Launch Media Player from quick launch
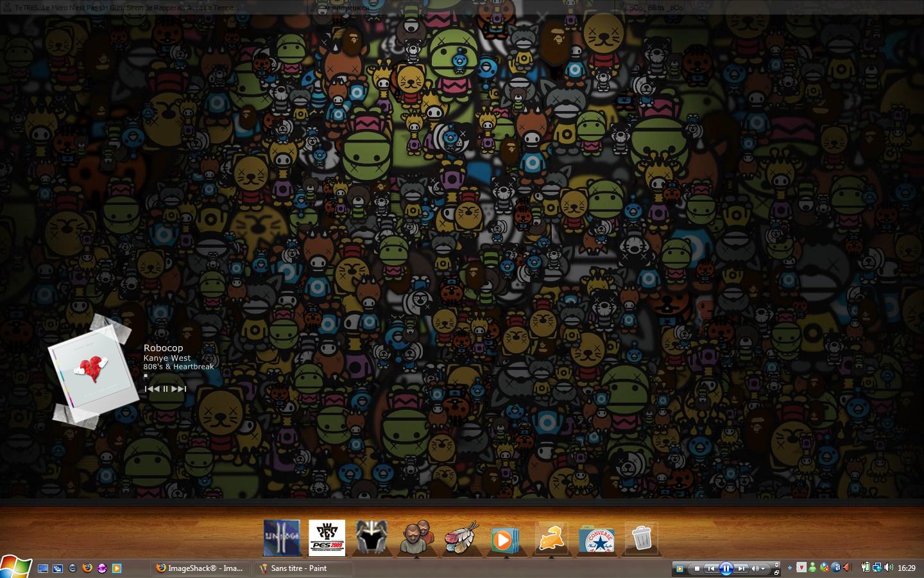This screenshot has width=924, height=578. 117,568
